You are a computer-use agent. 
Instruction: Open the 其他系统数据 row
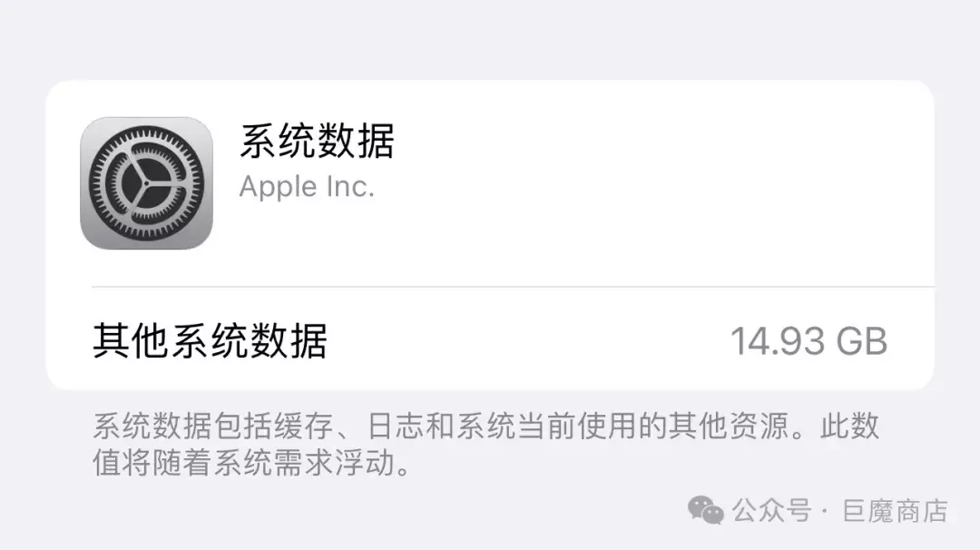tap(490, 340)
